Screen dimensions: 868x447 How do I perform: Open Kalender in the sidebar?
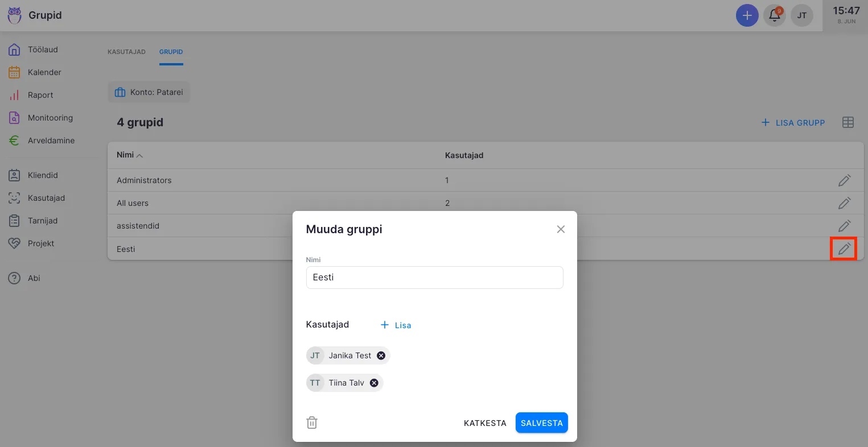[44, 72]
